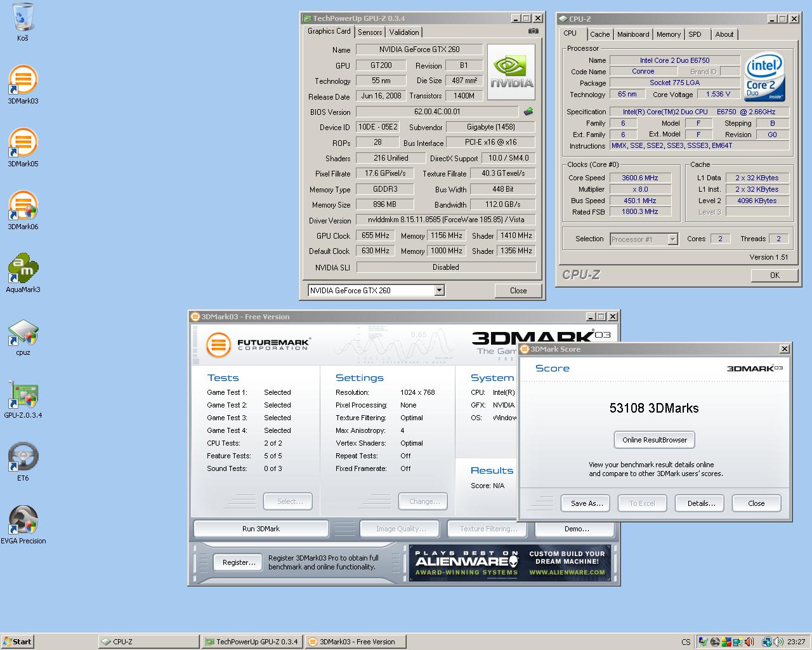The width and height of the screenshot is (812, 650).
Task: Click the Rated FSB value 1800.3 MHz
Action: tap(640, 212)
